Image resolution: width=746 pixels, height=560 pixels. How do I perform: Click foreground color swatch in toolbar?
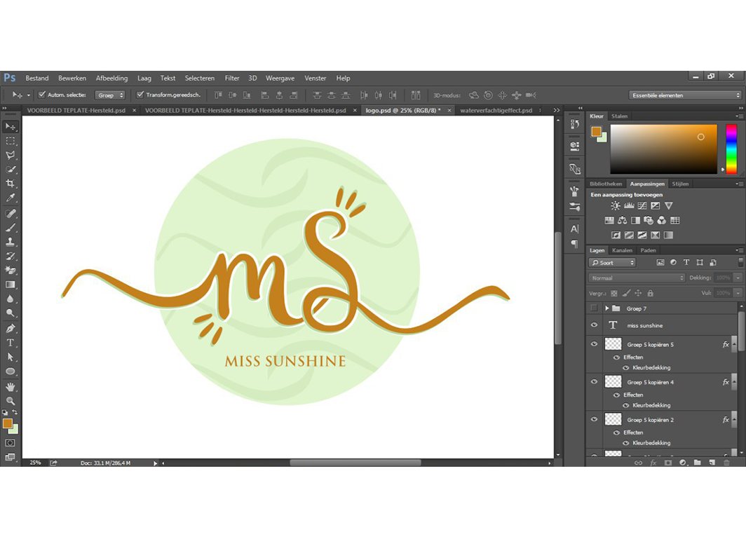7,423
